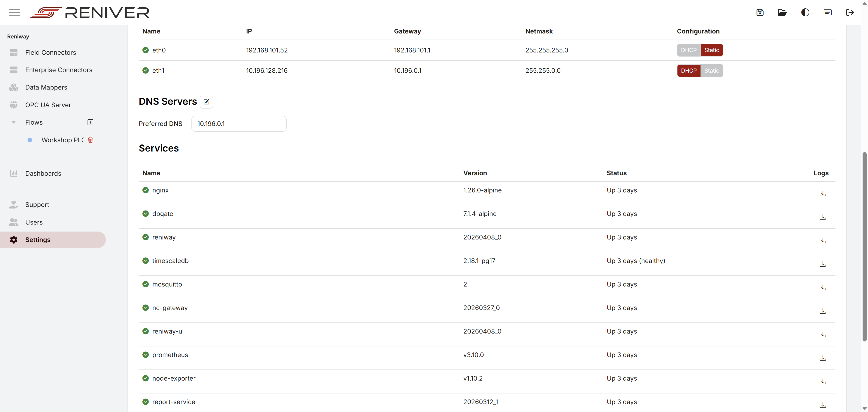Screen dimensions: 868x412
Task: Set eth1 configuration to Static
Action: pyautogui.click(x=712, y=71)
